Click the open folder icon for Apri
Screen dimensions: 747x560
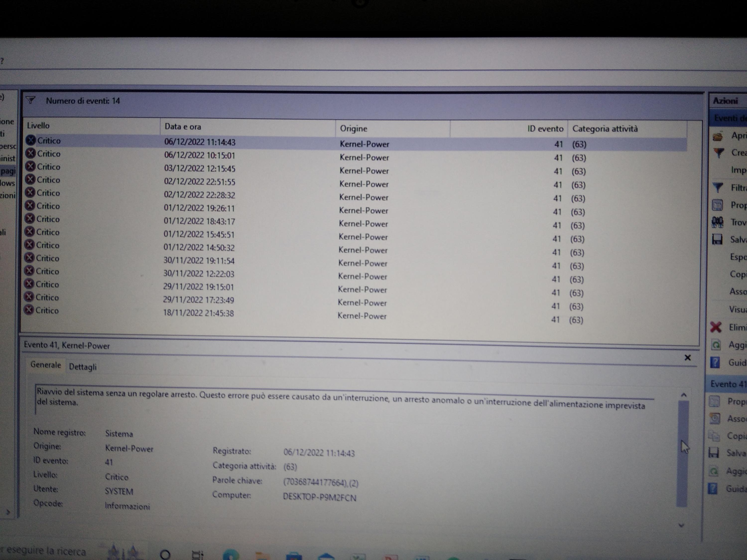click(718, 136)
